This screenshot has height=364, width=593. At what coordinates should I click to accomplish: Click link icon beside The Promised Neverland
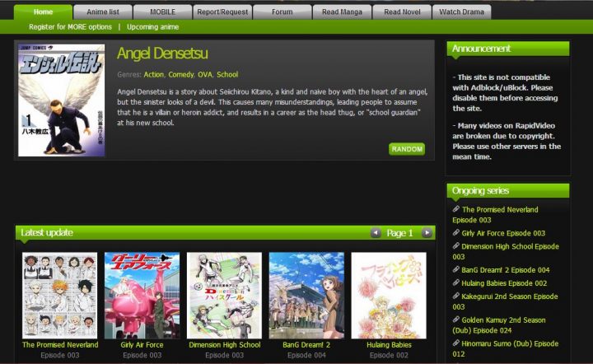pos(456,209)
